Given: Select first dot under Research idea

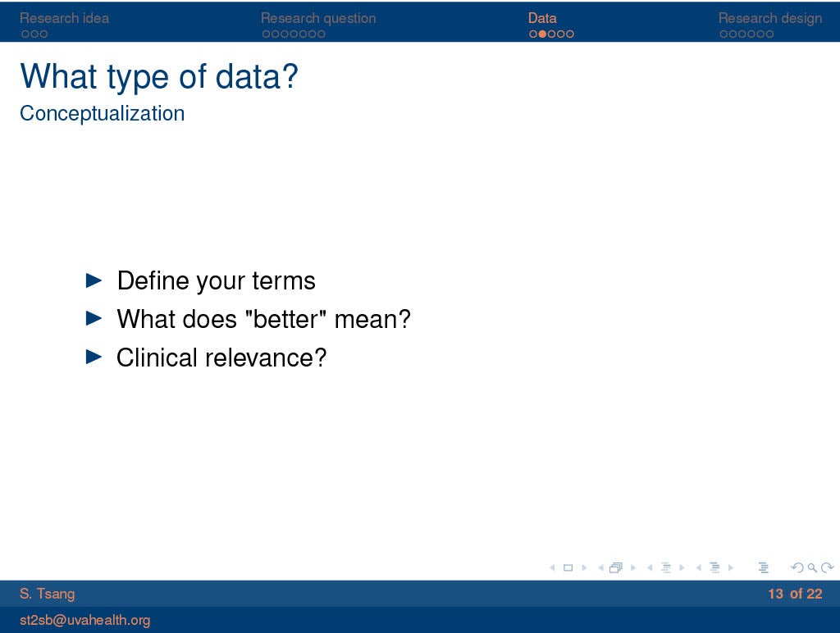Looking at the screenshot, I should [x=25, y=34].
